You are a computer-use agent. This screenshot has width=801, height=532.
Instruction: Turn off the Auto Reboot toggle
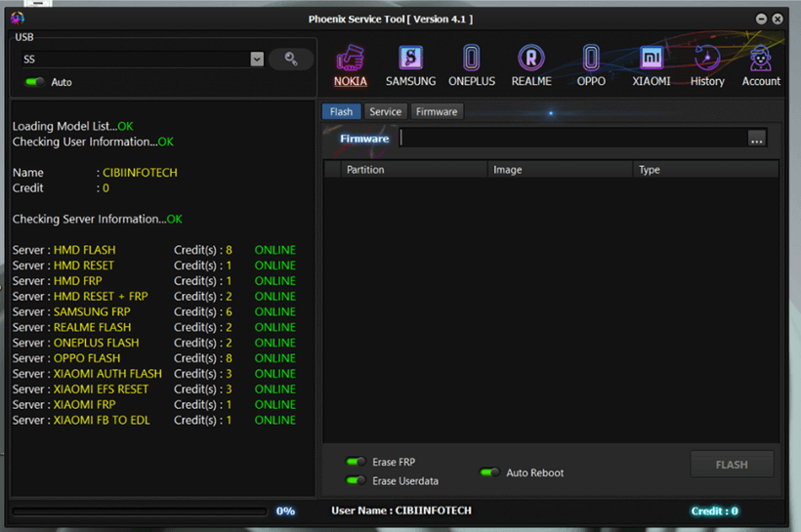click(x=490, y=472)
